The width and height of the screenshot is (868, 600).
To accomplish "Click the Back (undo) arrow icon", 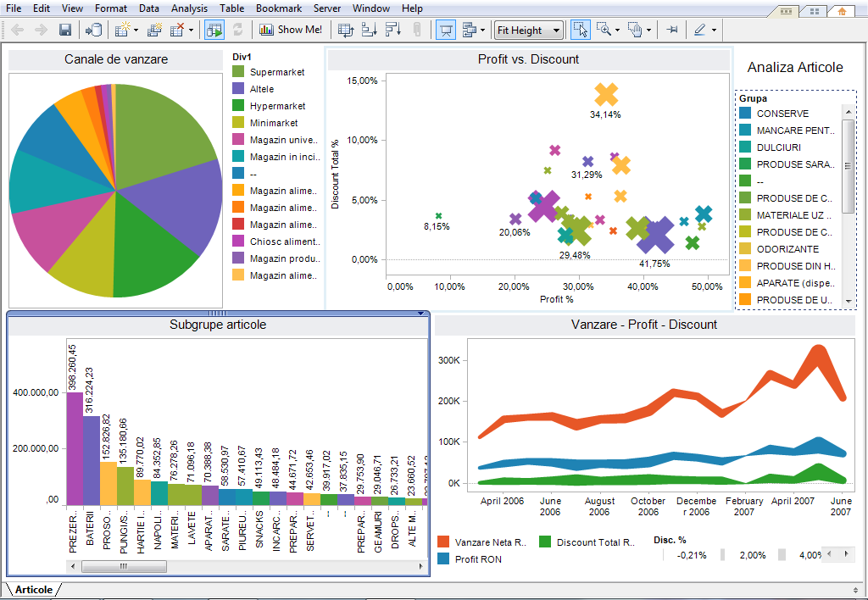I will tap(18, 30).
